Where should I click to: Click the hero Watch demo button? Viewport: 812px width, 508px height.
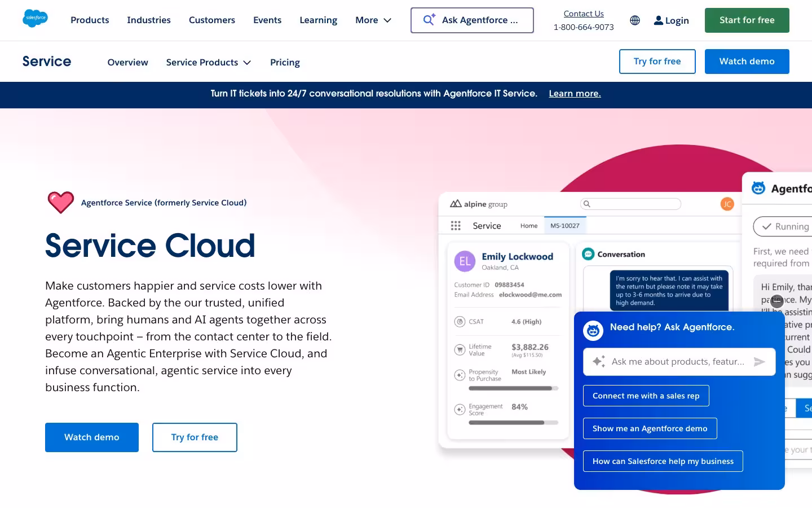click(92, 437)
